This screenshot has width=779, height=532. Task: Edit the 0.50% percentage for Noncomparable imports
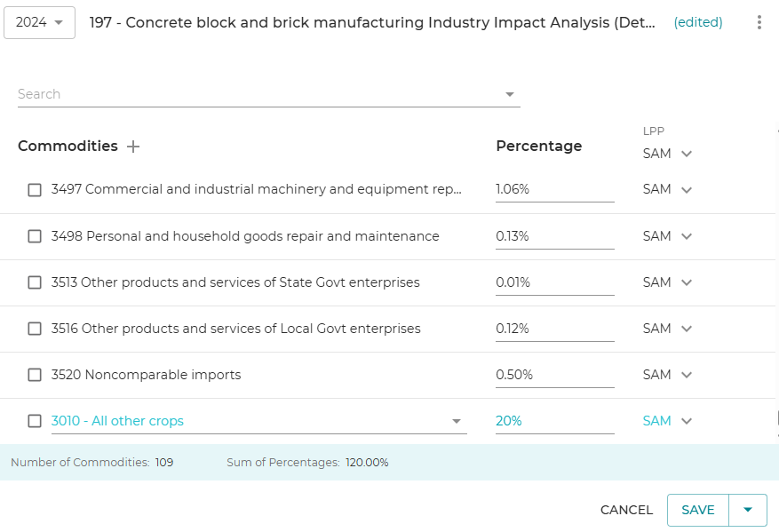554,375
